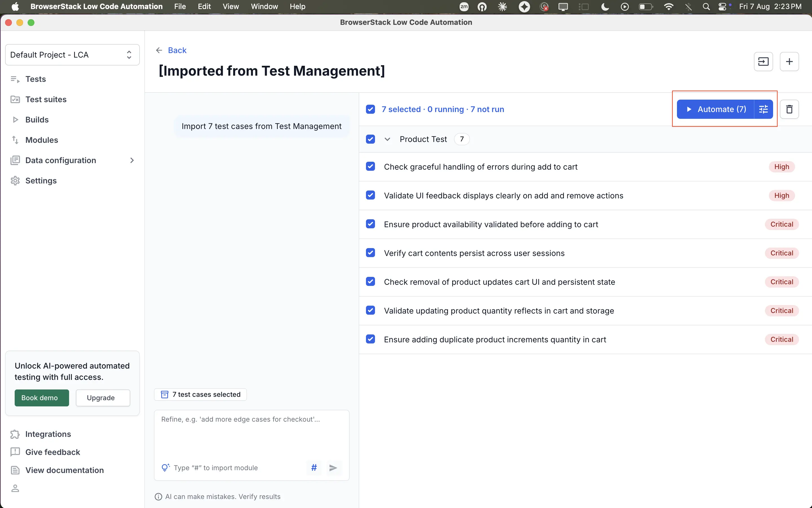Uncheck the Product Test group checkbox
Image resolution: width=812 pixels, height=508 pixels.
pos(370,139)
